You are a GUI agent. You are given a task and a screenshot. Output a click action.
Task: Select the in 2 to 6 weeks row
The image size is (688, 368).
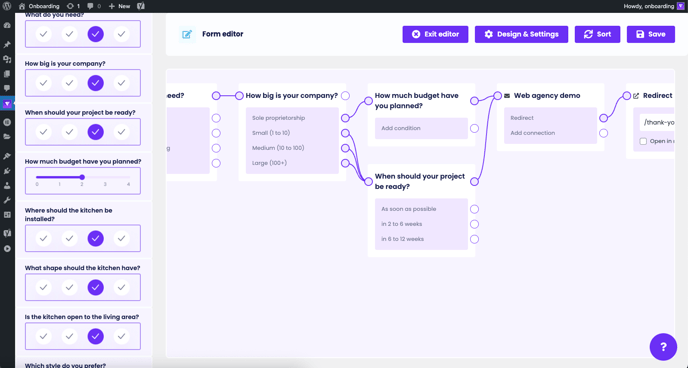pyautogui.click(x=421, y=224)
